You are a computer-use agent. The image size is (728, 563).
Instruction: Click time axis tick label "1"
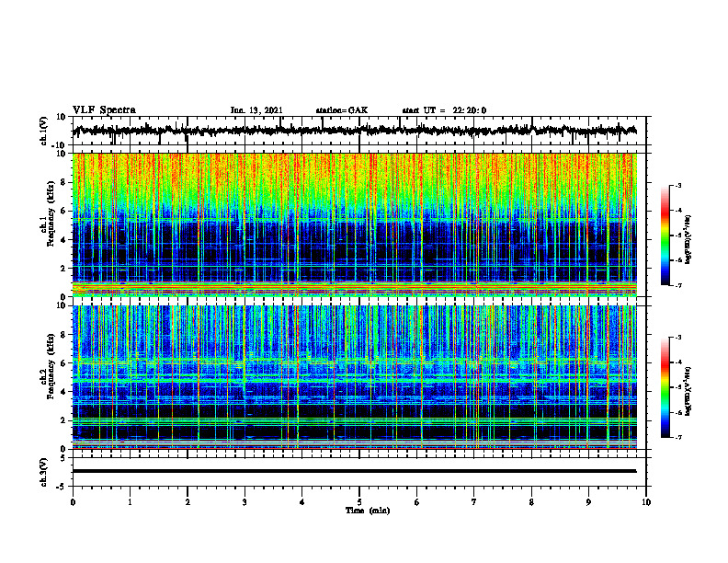[x=130, y=502]
